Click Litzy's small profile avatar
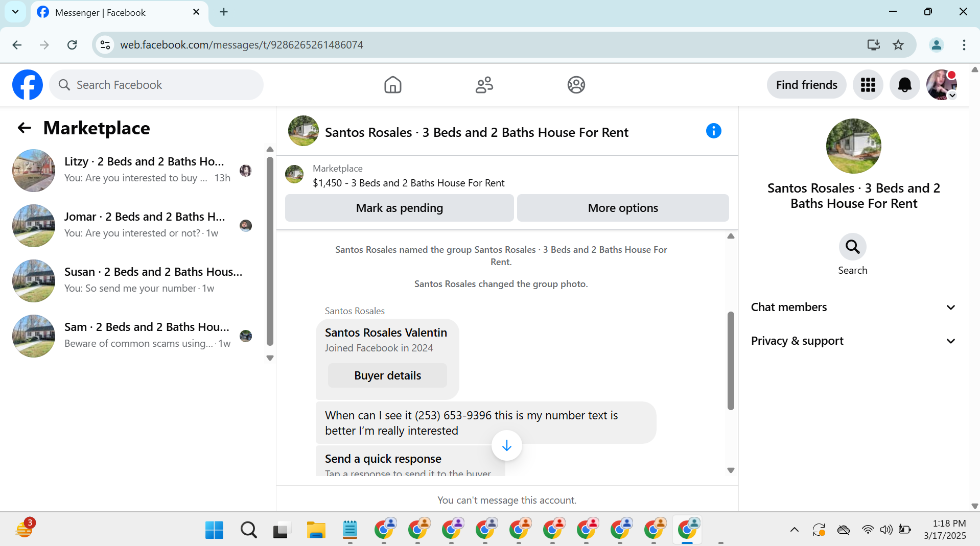Screen dimensions: 980x546 pyautogui.click(x=246, y=171)
